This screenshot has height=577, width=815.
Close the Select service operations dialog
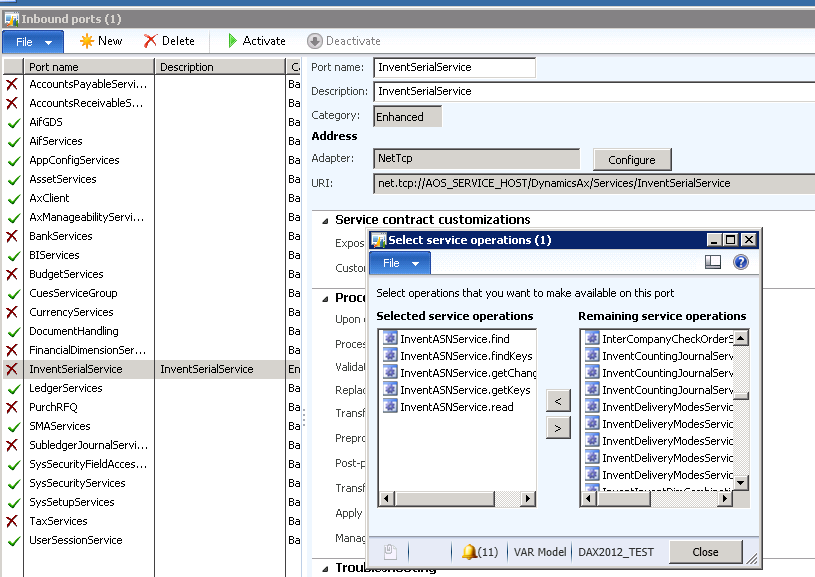(x=705, y=552)
